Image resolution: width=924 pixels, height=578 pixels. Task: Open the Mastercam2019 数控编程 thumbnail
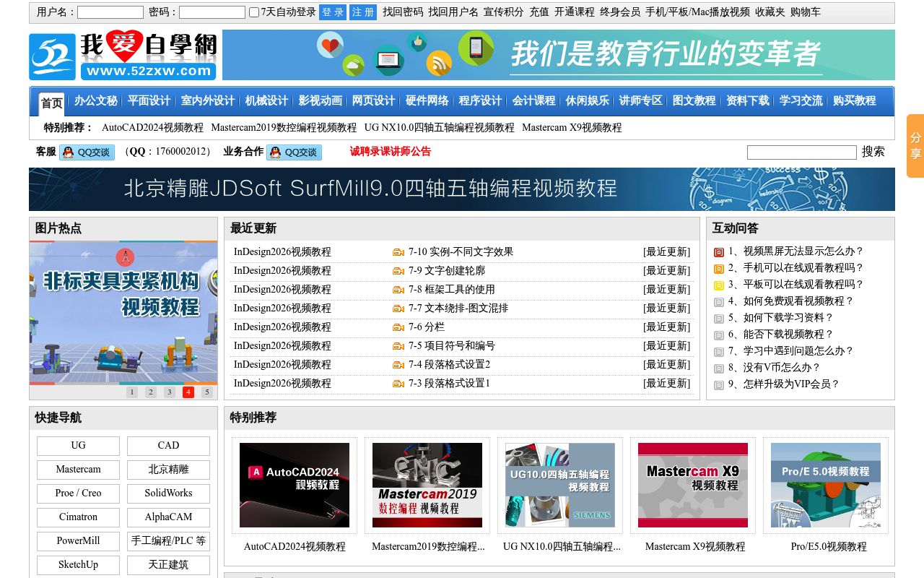point(427,485)
